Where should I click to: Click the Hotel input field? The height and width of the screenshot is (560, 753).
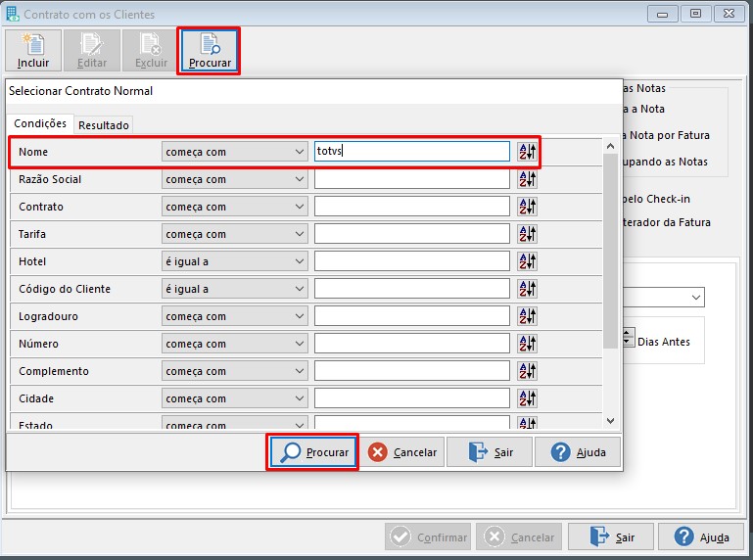click(x=412, y=261)
